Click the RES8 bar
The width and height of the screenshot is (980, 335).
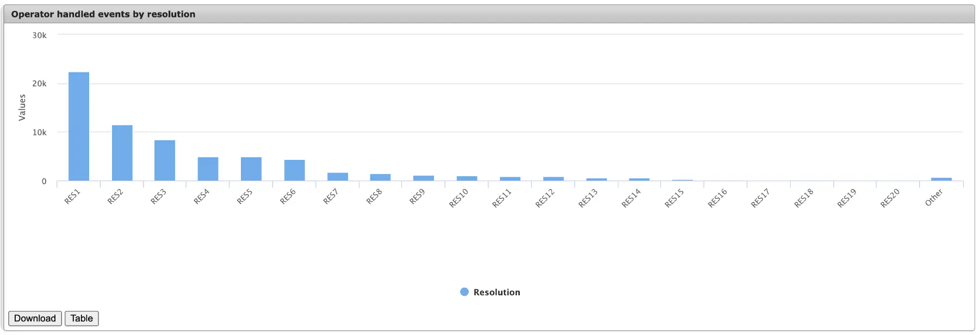[381, 177]
